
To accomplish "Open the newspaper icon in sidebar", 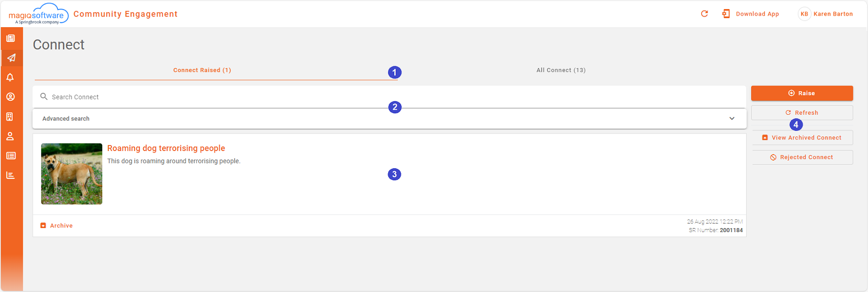I will pos(11,38).
